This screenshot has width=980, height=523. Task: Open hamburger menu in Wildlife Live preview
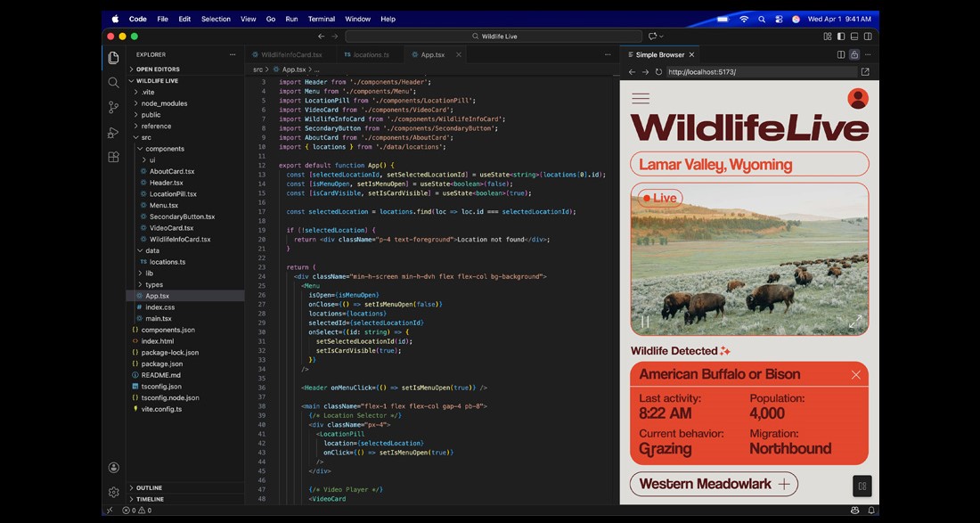[641, 99]
